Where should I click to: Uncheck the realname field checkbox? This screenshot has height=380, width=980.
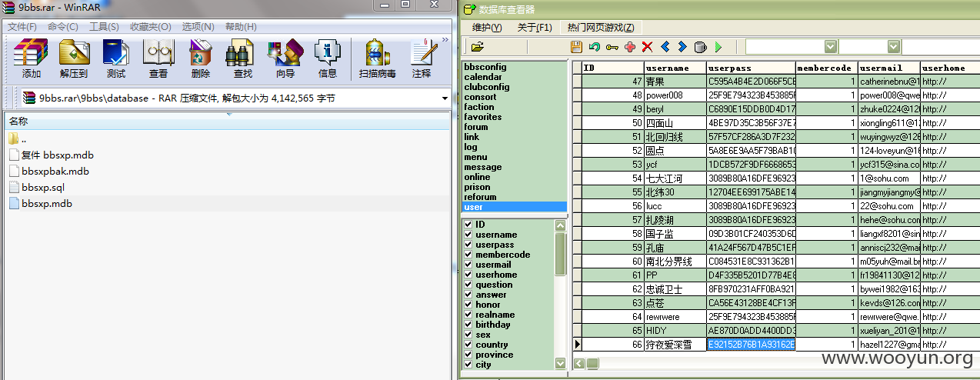click(468, 315)
